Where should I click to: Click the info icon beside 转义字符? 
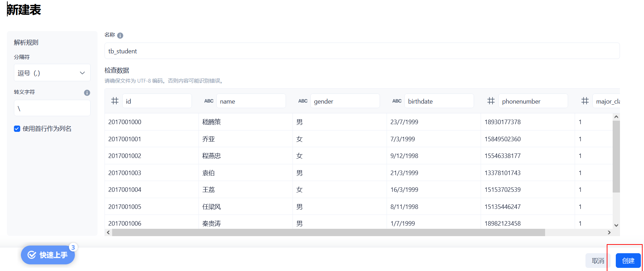(87, 93)
